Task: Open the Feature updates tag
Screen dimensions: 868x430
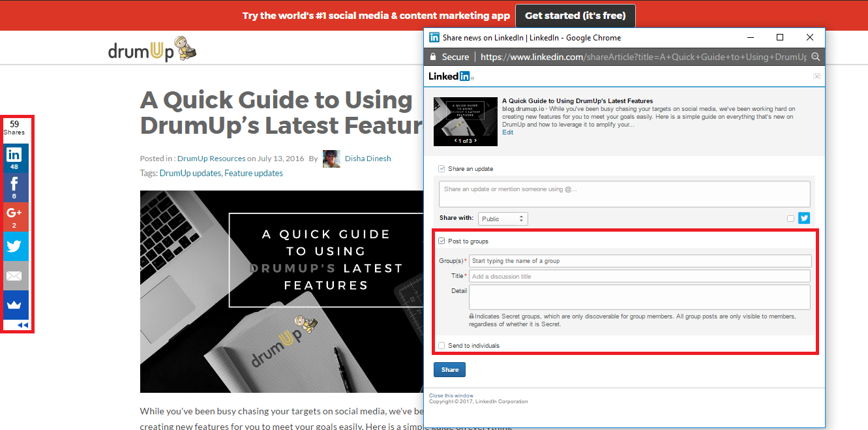Action: pos(254,174)
